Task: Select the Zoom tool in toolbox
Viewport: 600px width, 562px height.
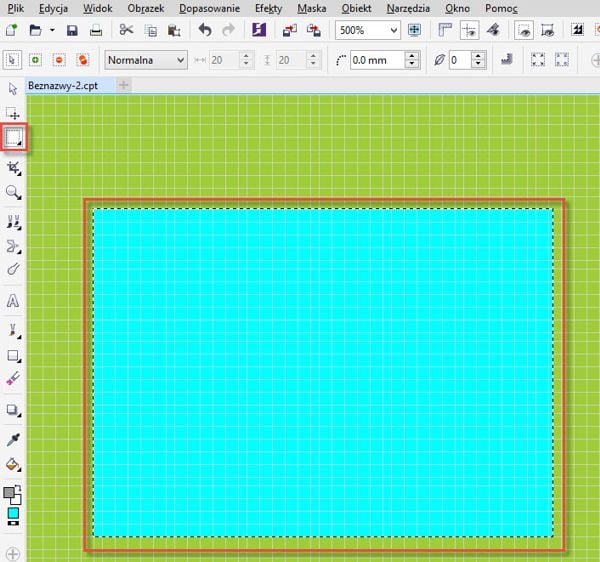Action: point(14,192)
